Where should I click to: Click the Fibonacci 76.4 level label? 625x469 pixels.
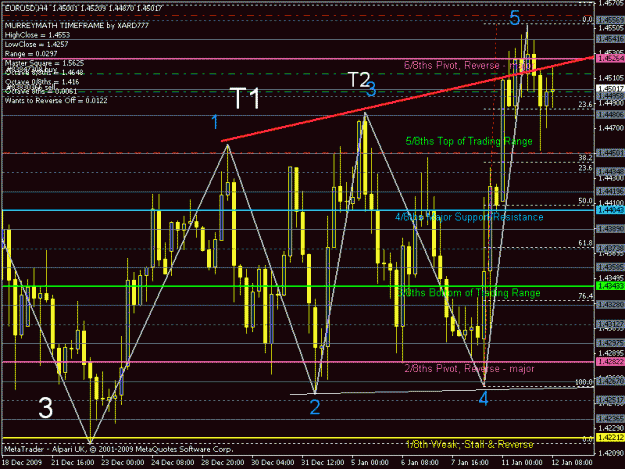click(585, 296)
